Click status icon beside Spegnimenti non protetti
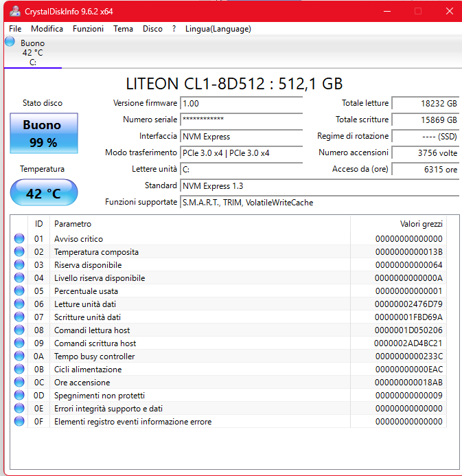The image size is (462, 476). [19, 396]
